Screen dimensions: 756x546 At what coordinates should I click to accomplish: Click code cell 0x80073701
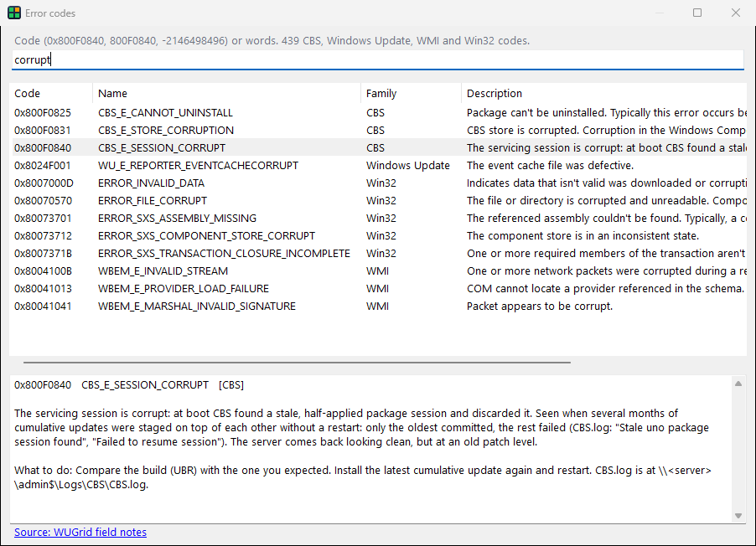(x=43, y=219)
